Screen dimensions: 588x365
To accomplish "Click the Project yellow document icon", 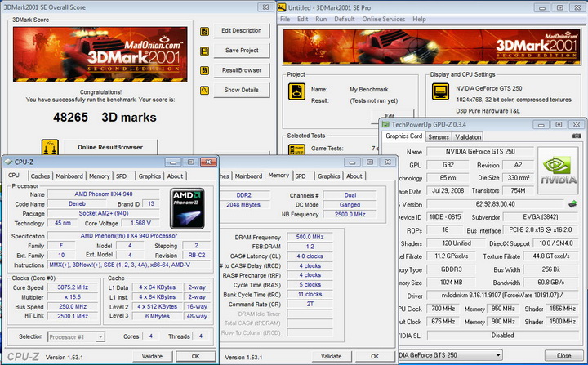I will pyautogui.click(x=296, y=92).
